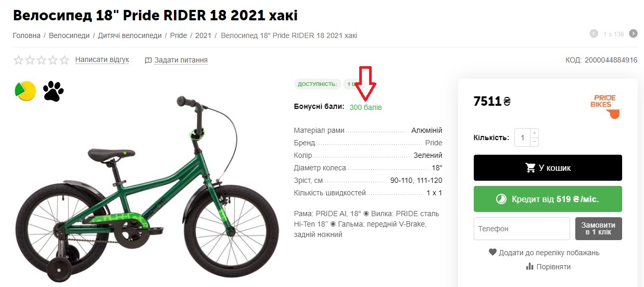Screen dimensions: 644x287
Task: Click the black paw print icon
Action: (53, 91)
